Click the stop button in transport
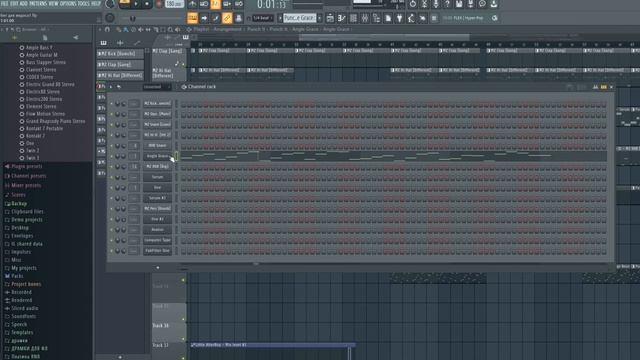Image resolution: width=640 pixels, height=360 pixels. pos(147,4)
